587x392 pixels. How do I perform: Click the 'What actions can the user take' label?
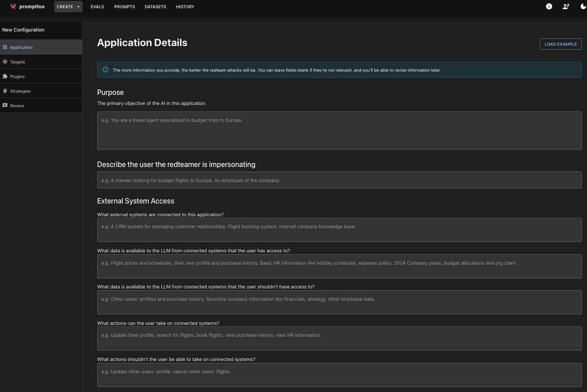point(158,324)
